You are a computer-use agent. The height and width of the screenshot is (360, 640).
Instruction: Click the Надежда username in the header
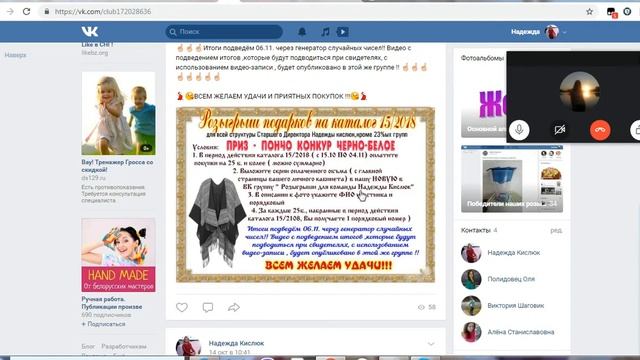[x=525, y=31]
